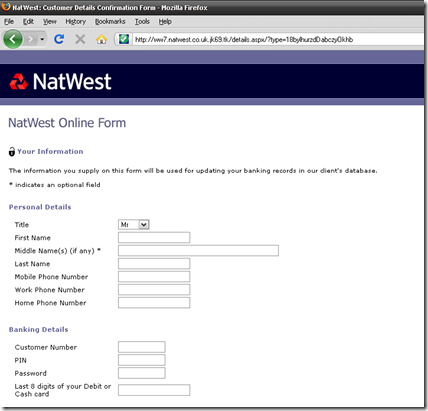The height and width of the screenshot is (411, 428).
Task: Click the padlock icon beside Your Information
Action: tap(12, 152)
